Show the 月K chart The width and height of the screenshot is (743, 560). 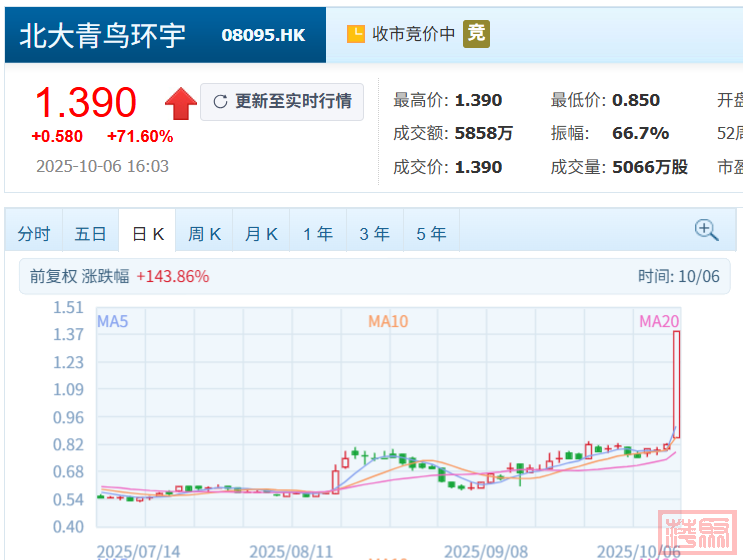261,234
